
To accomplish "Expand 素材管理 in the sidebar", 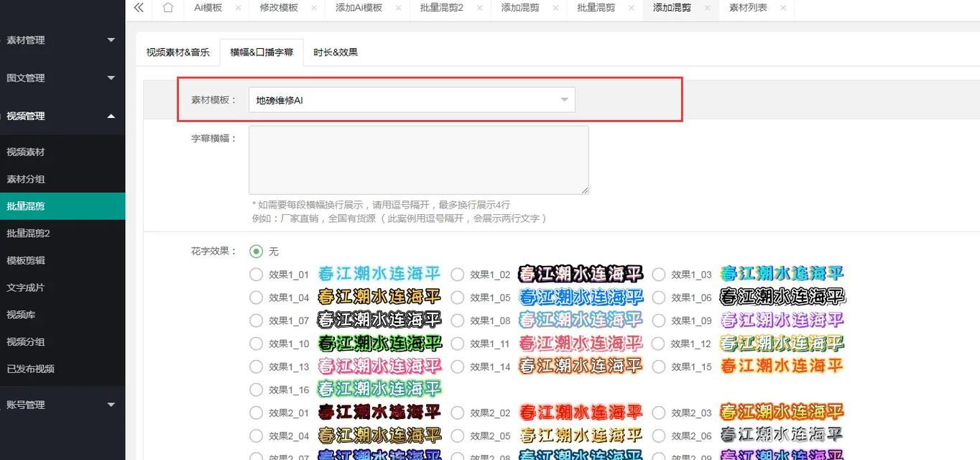I will [x=63, y=40].
